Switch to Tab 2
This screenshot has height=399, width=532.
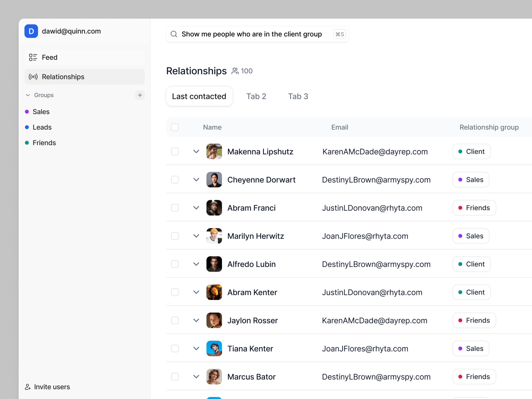pos(256,96)
